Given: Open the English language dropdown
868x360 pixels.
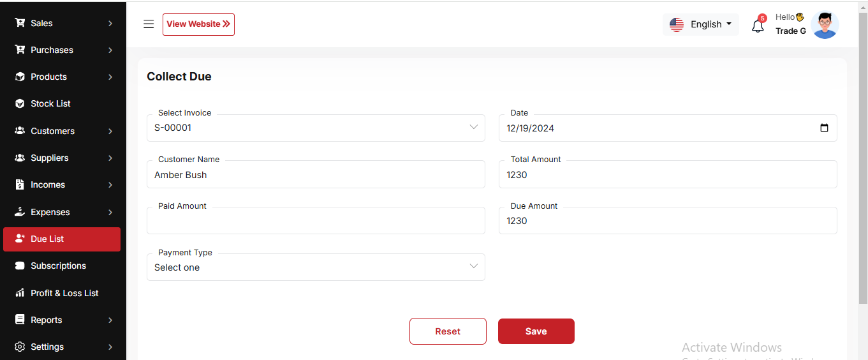Looking at the screenshot, I should pos(701,24).
